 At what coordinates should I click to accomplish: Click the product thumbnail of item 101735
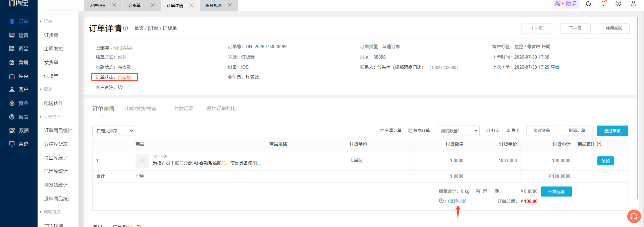(x=142, y=161)
